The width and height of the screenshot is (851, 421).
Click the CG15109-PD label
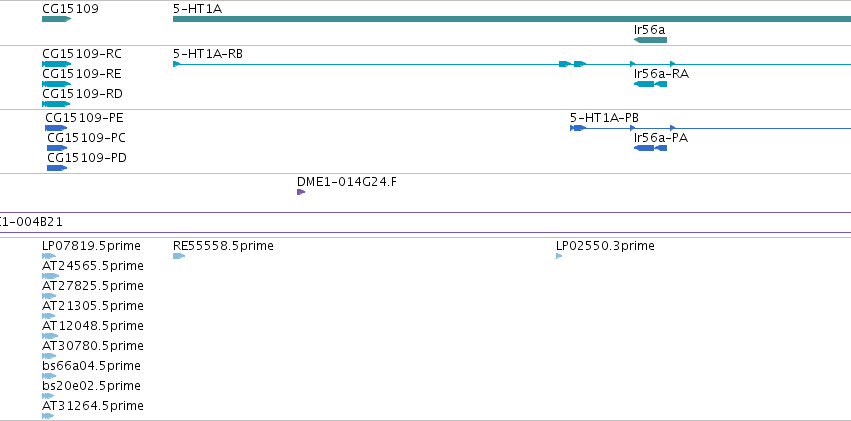tap(87, 158)
